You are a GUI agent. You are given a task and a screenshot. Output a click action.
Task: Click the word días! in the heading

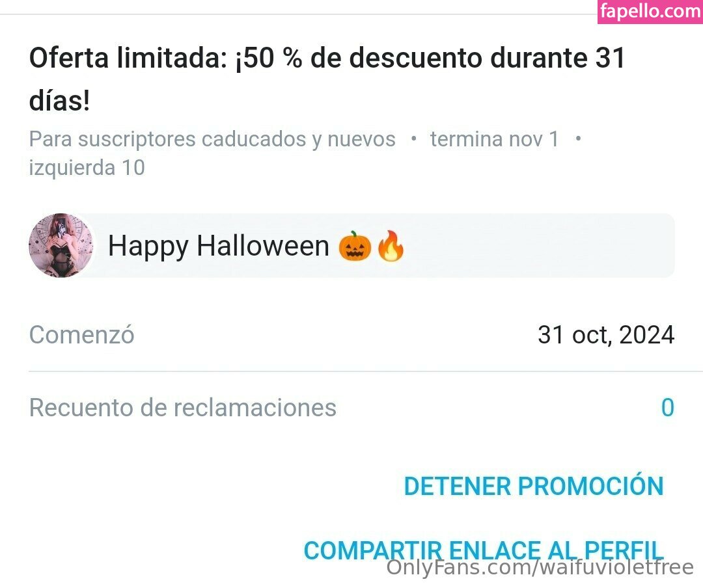(60, 100)
